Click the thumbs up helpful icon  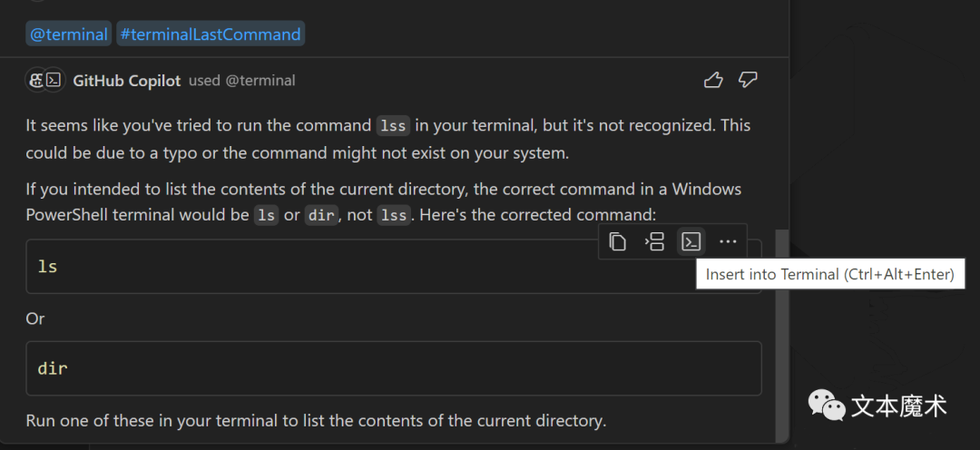713,80
